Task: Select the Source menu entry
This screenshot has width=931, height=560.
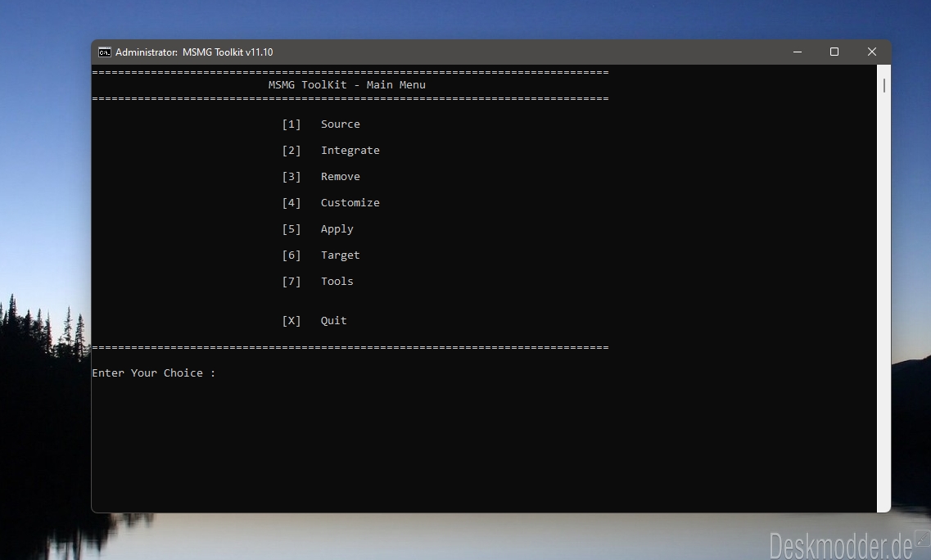Action: click(x=340, y=124)
